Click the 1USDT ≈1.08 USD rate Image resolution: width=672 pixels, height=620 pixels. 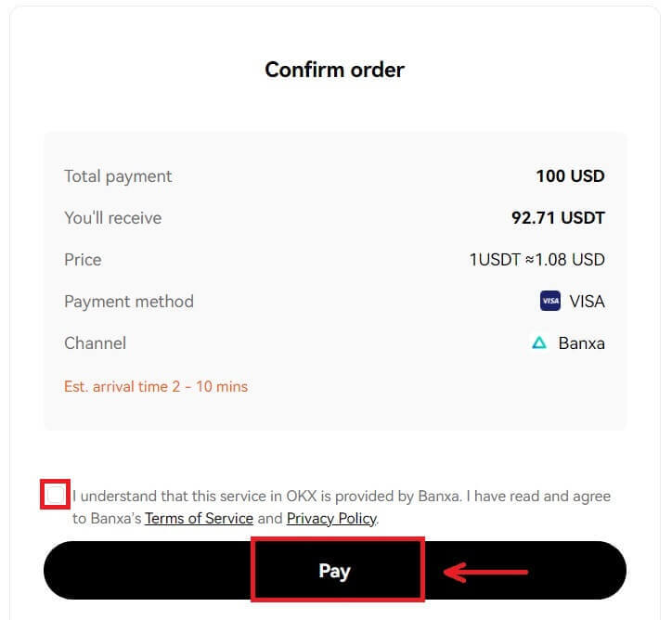click(x=536, y=260)
